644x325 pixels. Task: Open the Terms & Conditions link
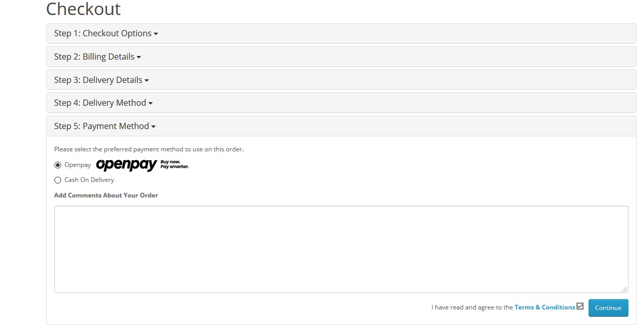545,307
